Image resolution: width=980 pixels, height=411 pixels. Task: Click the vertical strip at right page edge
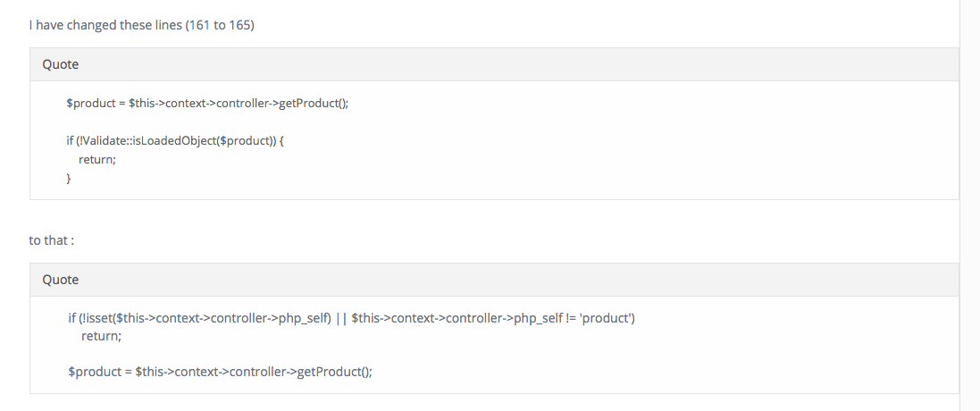[969, 205]
